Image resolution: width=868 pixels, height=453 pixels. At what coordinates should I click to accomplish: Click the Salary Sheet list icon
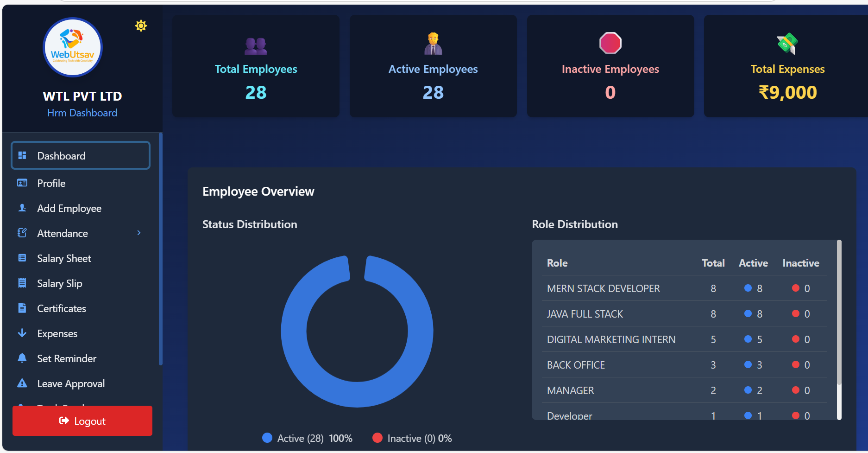(22, 258)
